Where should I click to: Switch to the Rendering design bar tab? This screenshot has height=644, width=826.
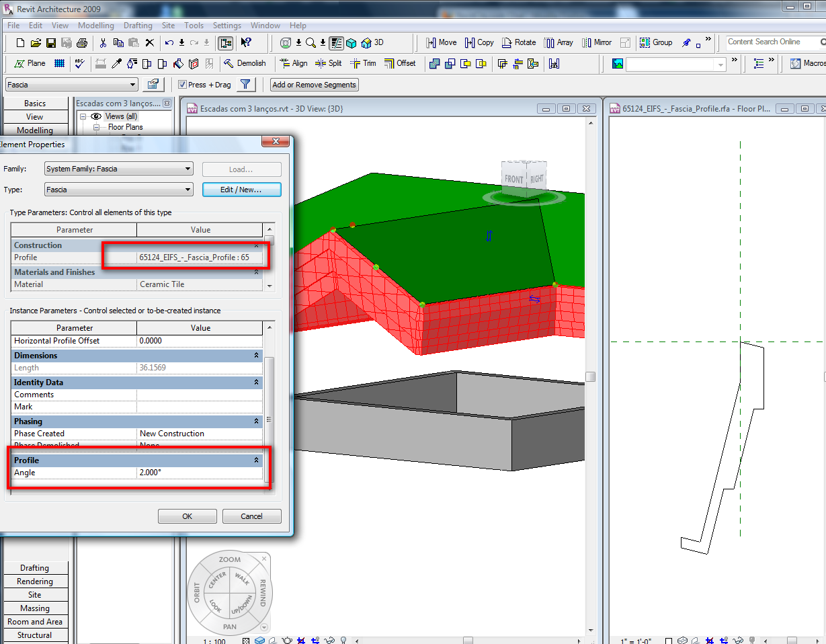35,581
